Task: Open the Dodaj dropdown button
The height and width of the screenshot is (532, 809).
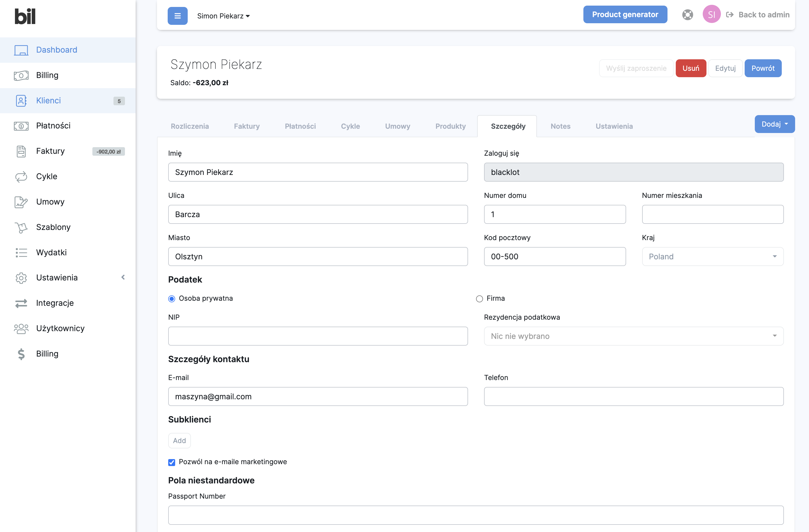Action: (774, 124)
